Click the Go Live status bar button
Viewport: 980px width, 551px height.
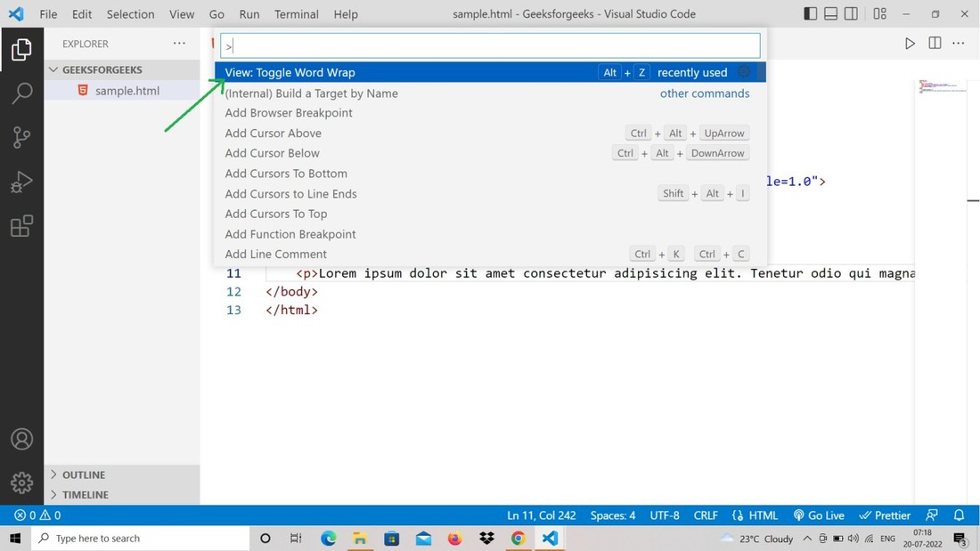tap(819, 515)
